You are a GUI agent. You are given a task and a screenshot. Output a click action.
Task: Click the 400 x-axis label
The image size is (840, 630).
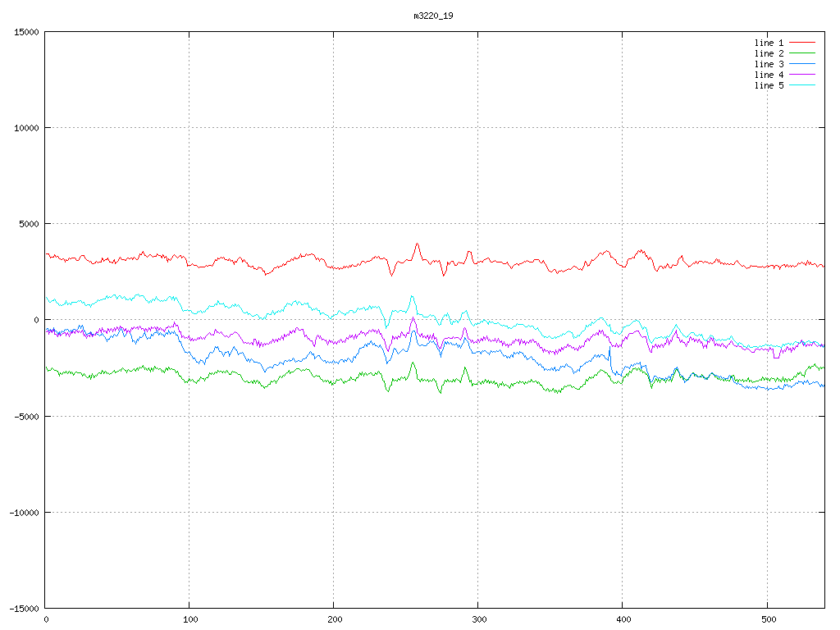[624, 620]
